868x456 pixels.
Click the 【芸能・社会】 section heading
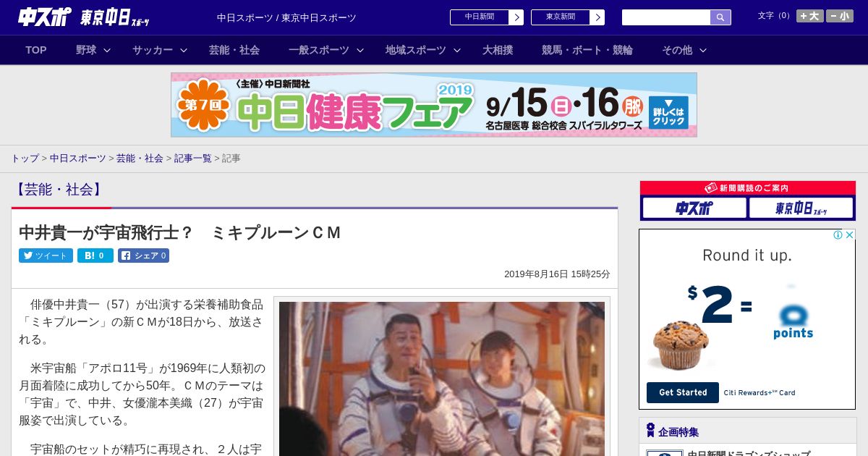tap(59, 190)
